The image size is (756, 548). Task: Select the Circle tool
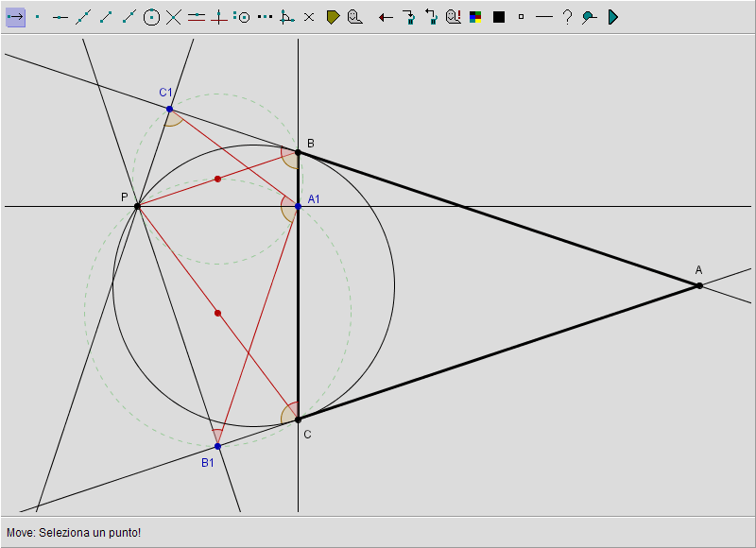pyautogui.click(x=151, y=17)
